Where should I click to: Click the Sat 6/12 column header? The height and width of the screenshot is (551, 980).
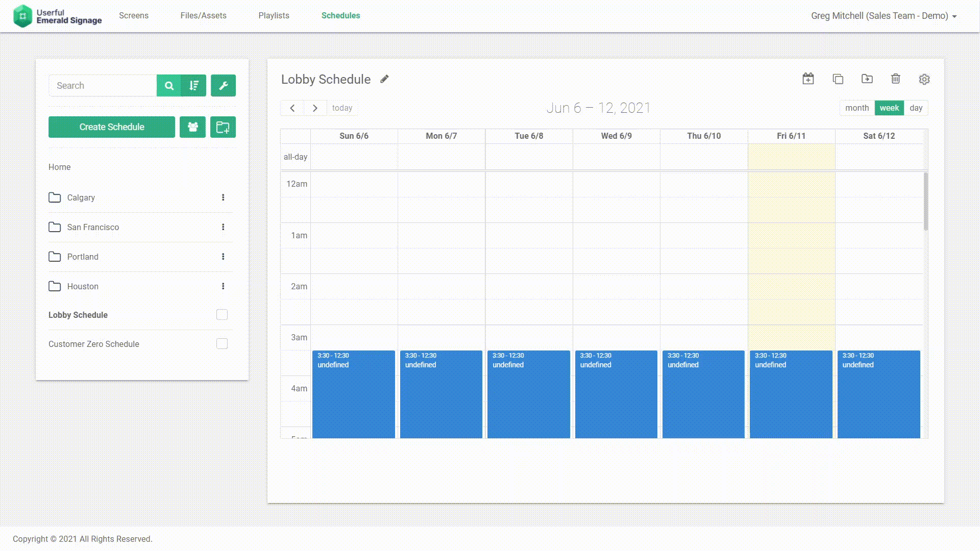coord(879,136)
